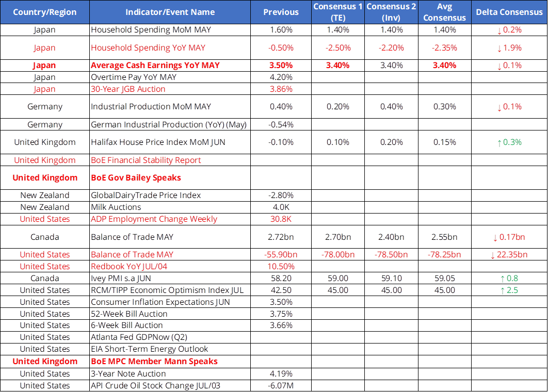Click the green ↑ 2.5 delta

509,290
